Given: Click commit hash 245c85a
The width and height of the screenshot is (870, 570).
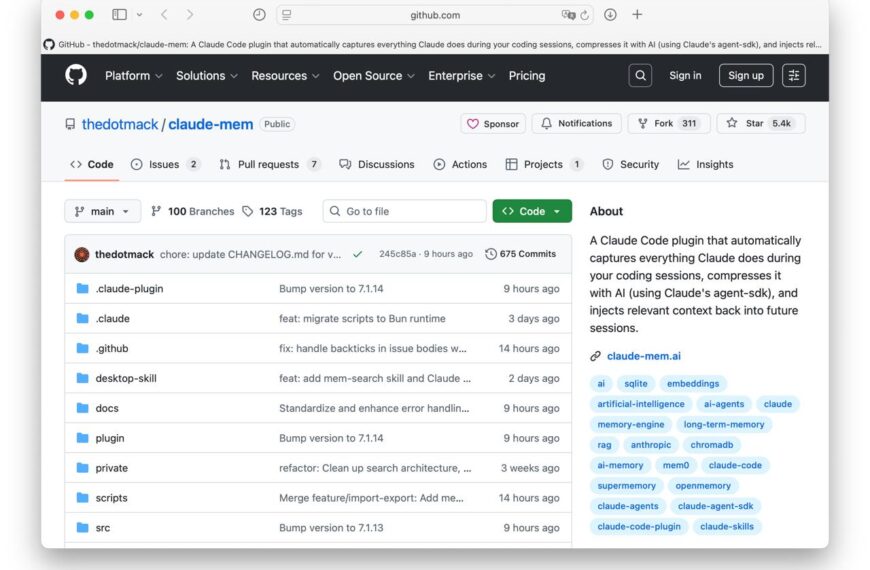Looking at the screenshot, I should pos(397,254).
